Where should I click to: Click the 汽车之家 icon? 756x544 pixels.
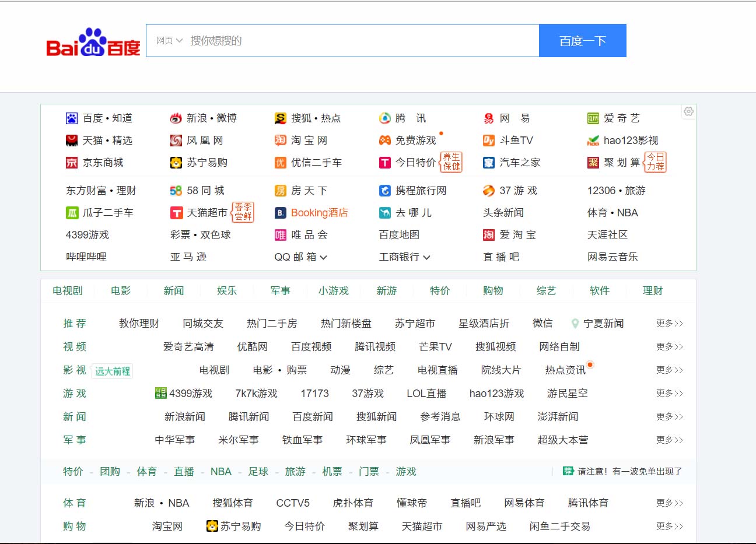(x=489, y=163)
